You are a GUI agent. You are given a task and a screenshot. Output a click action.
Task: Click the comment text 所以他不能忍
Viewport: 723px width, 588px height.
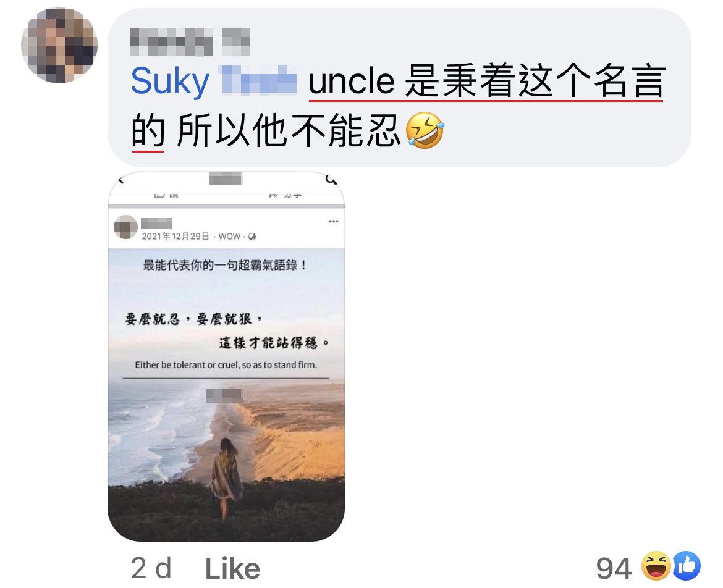[x=288, y=131]
